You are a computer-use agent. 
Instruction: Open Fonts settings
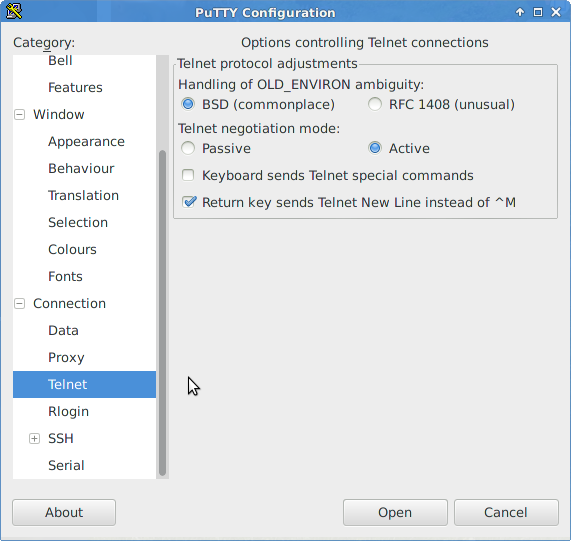click(65, 277)
